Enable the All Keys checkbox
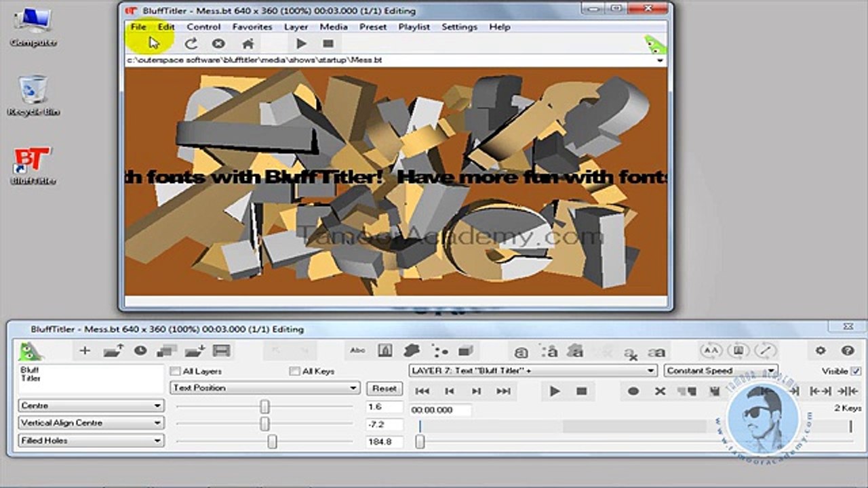868x488 pixels. (x=294, y=371)
